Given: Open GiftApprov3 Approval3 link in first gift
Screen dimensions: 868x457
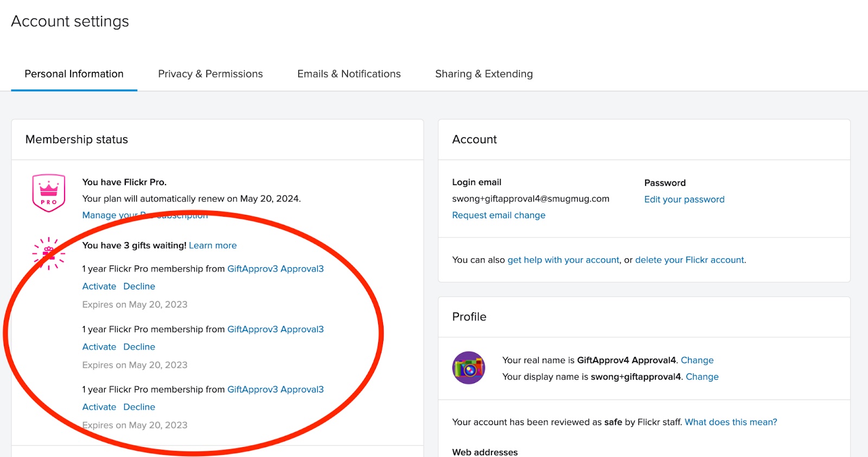Looking at the screenshot, I should pos(276,269).
